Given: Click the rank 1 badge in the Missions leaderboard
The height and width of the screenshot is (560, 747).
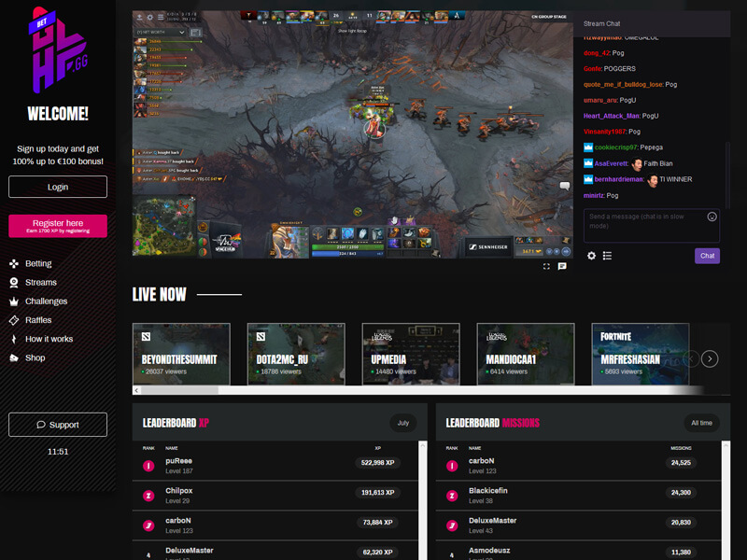Looking at the screenshot, I should 452,466.
